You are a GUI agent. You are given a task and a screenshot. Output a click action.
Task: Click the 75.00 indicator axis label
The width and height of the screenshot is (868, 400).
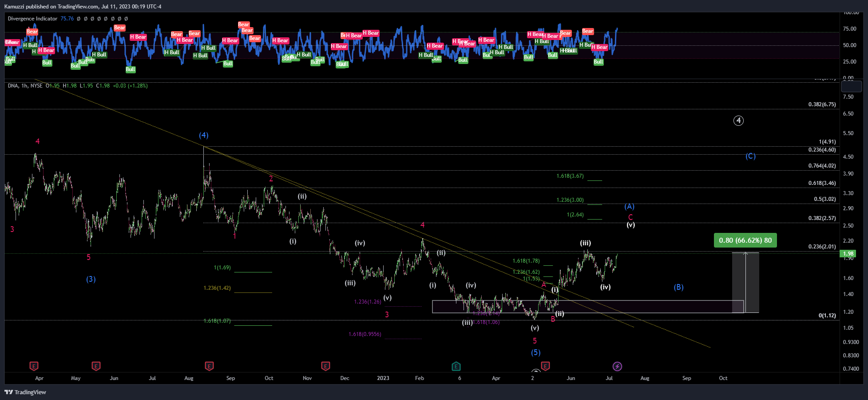pos(850,29)
